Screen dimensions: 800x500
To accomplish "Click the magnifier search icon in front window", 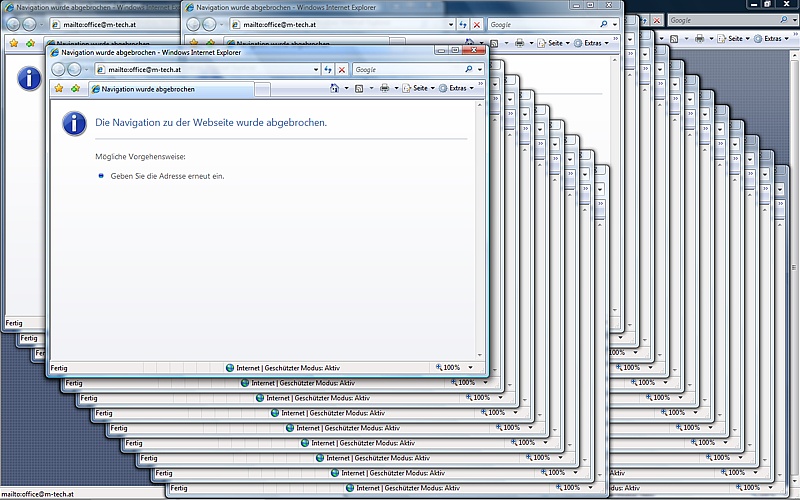I will (x=468, y=69).
